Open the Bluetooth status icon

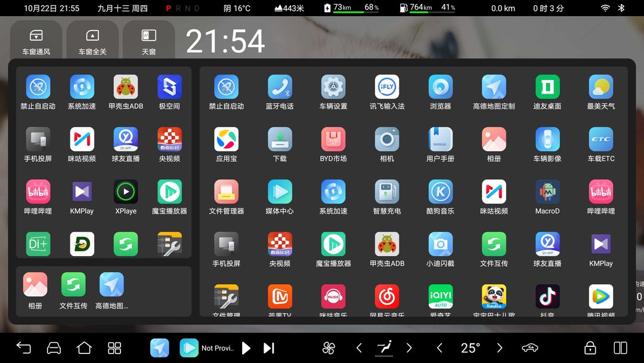[x=621, y=8]
